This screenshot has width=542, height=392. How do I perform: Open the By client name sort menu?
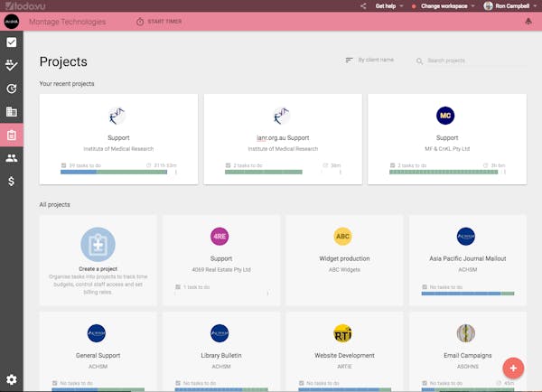369,61
